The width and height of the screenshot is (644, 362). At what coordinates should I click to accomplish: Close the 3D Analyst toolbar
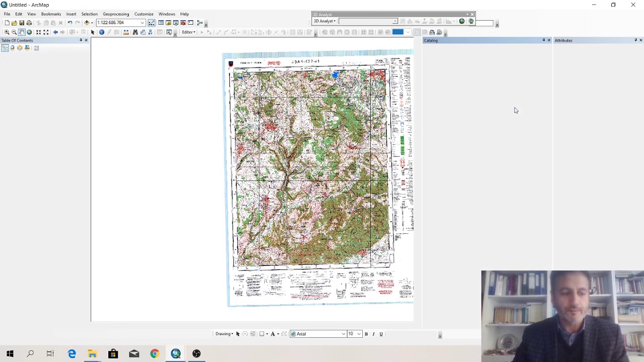[x=472, y=15]
